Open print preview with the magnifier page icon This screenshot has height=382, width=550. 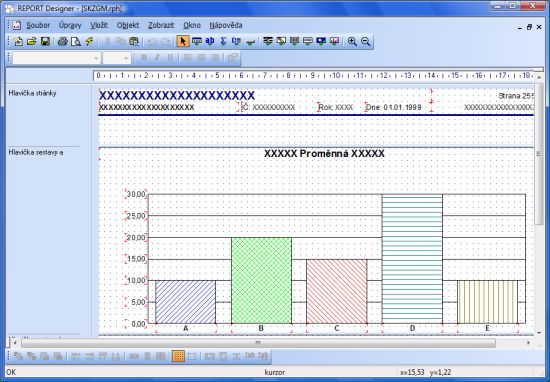pos(76,41)
